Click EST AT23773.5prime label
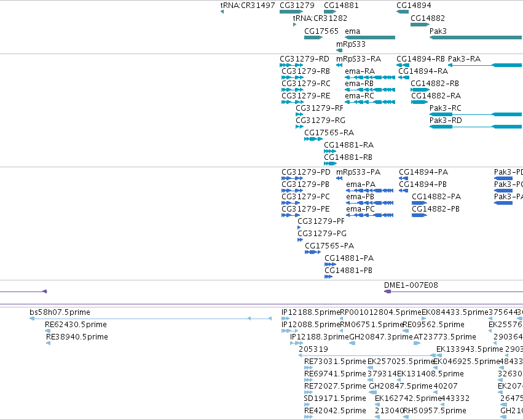The width and height of the screenshot is (523, 420). tap(445, 337)
